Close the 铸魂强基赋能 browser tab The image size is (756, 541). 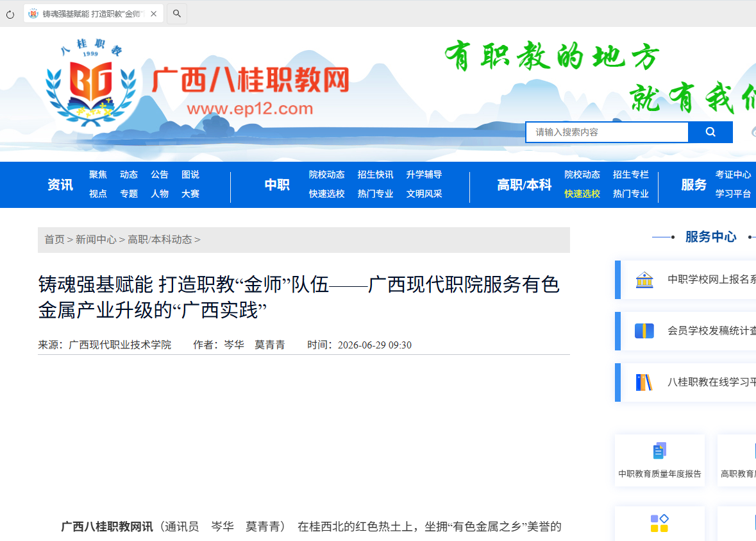coord(153,14)
